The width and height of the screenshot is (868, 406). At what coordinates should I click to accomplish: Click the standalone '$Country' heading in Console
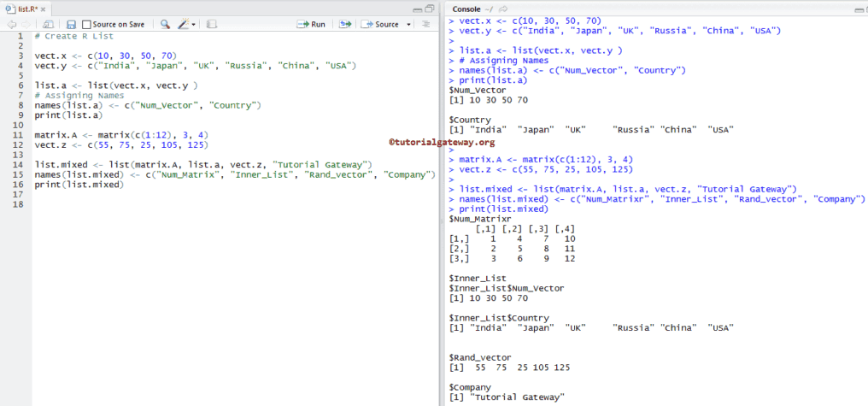469,120
